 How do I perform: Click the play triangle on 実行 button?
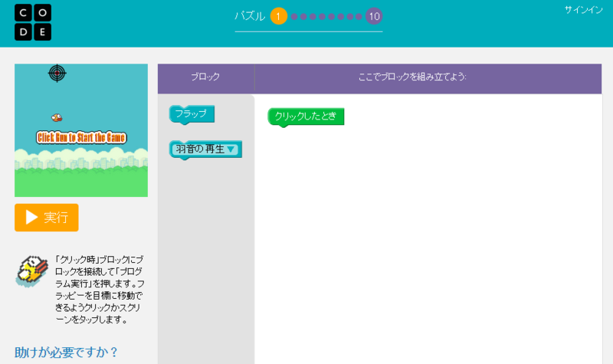click(x=31, y=218)
